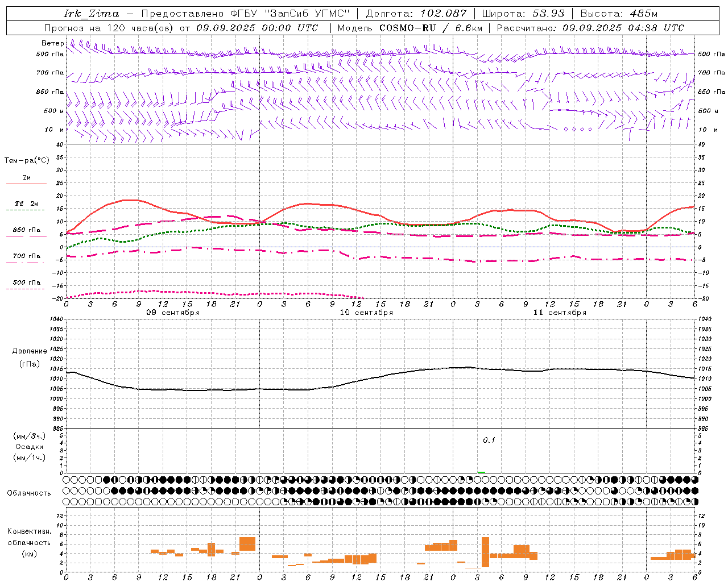Screen dimensions: 728x582
Task: Click the "Предоставлено ФГБУ ЗапСиб УГМС" provider text
Action: (x=245, y=14)
